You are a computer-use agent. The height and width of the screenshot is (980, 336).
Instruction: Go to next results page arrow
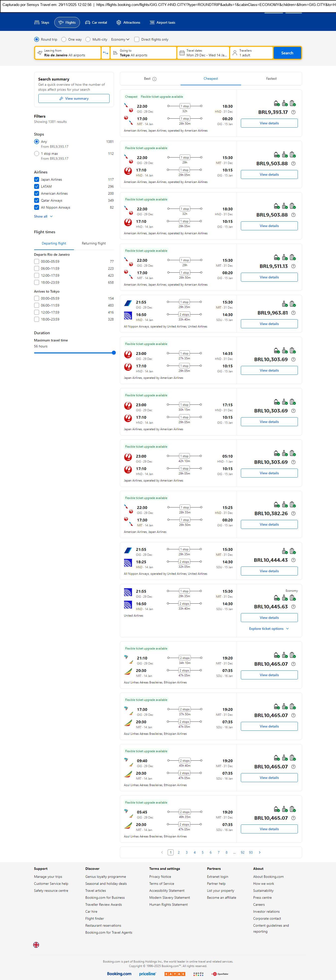(x=260, y=852)
